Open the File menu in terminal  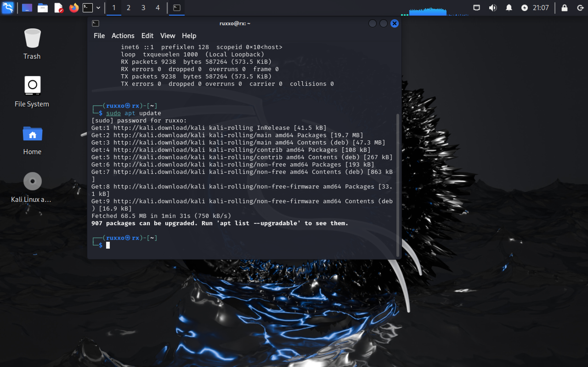pyautogui.click(x=99, y=35)
